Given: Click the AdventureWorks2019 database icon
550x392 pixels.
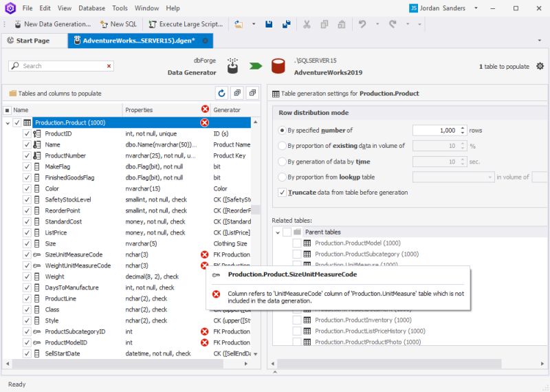Looking at the screenshot, I should pyautogui.click(x=278, y=66).
